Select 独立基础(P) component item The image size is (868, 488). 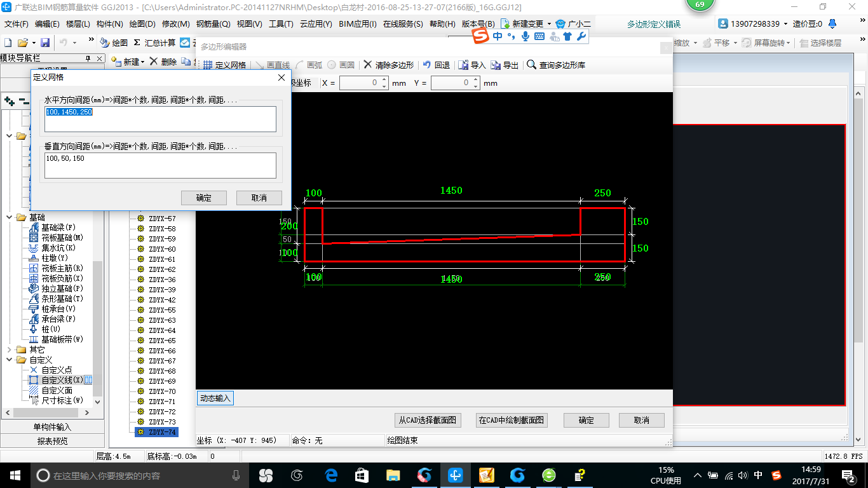pyautogui.click(x=56, y=288)
